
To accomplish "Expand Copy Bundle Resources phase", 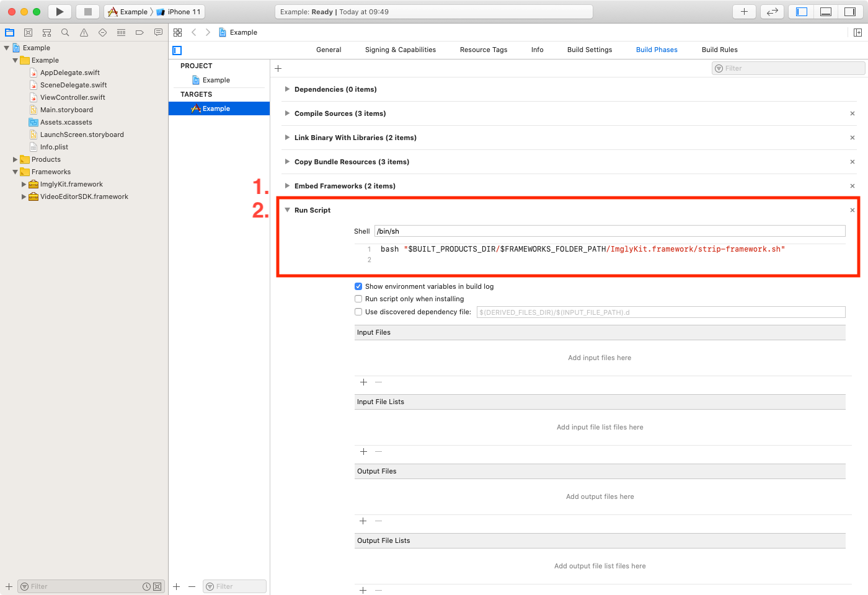I will [x=287, y=162].
